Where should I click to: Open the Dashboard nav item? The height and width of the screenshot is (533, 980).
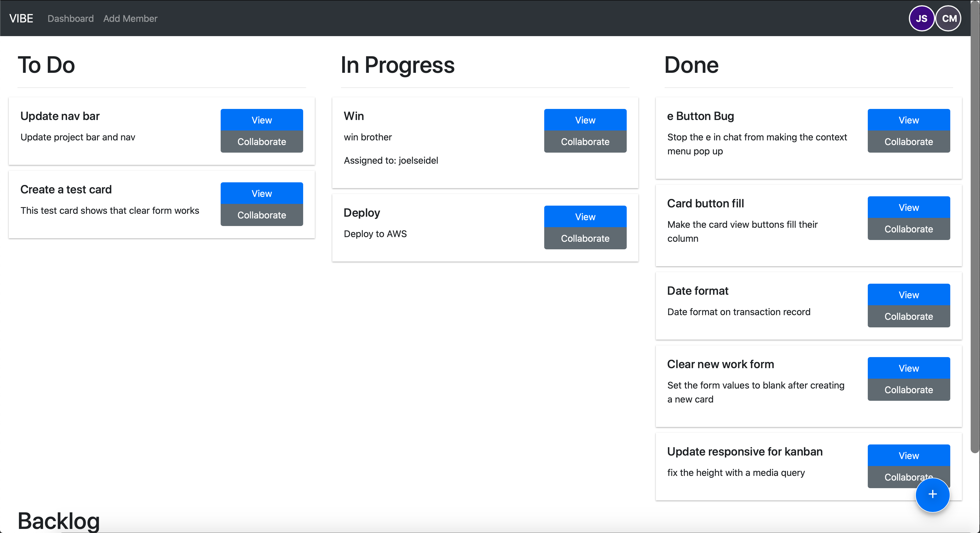pyautogui.click(x=70, y=18)
